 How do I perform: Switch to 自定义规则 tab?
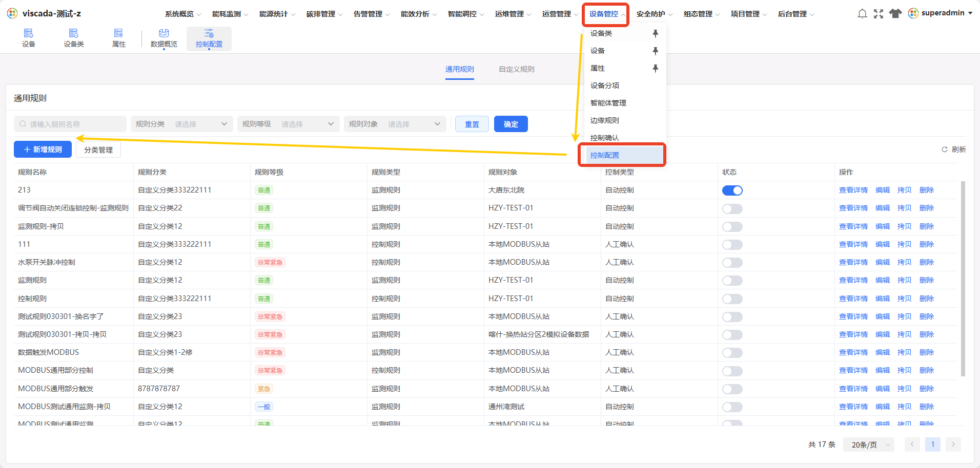tap(517, 69)
